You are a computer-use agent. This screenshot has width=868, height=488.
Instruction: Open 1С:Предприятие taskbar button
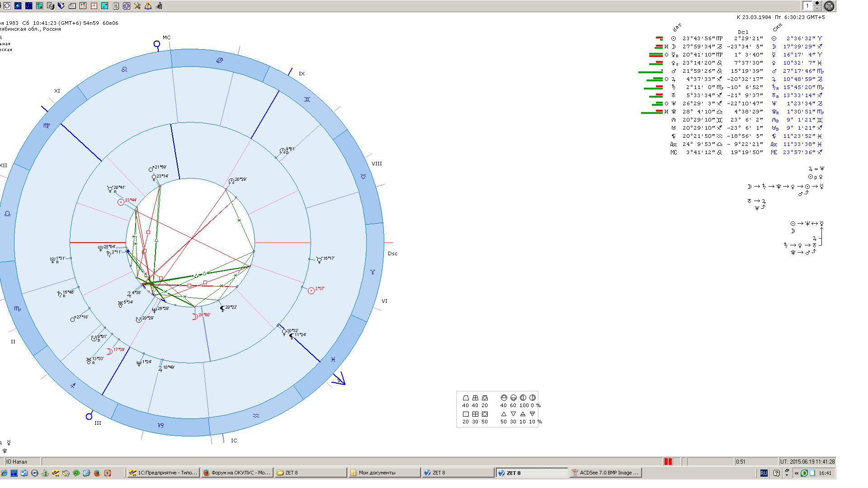click(x=163, y=473)
